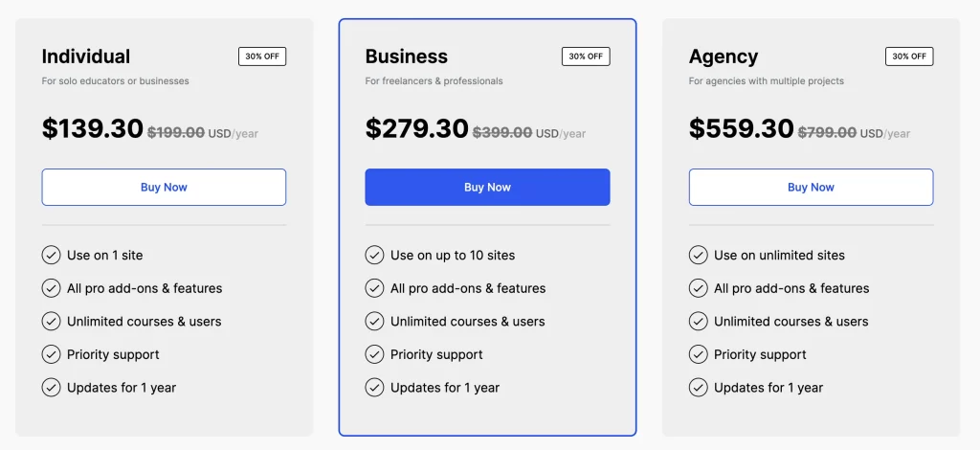
Task: Click the crossed-out $399.00 Business price
Action: click(502, 132)
